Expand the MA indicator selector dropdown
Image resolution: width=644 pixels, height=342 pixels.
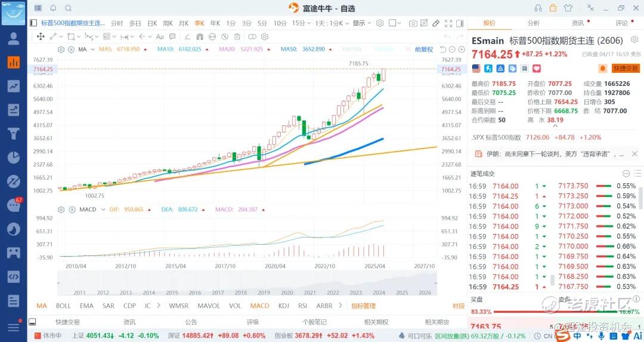(92, 50)
